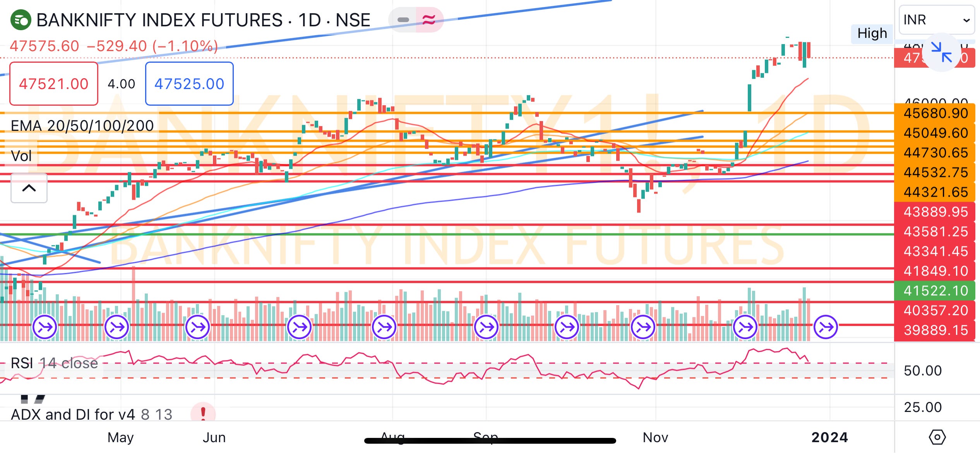The image size is (980, 453).
Task: Open chart settings gear icon
Action: tap(937, 438)
